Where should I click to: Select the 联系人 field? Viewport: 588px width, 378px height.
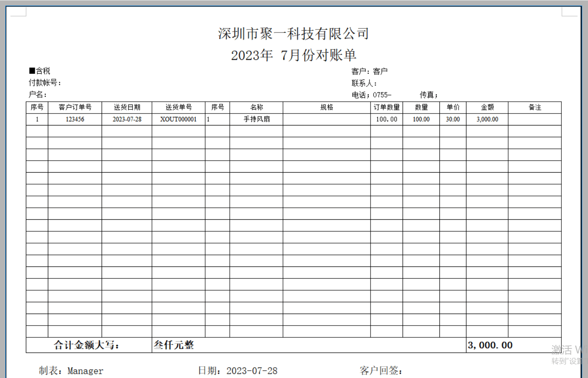(x=364, y=83)
